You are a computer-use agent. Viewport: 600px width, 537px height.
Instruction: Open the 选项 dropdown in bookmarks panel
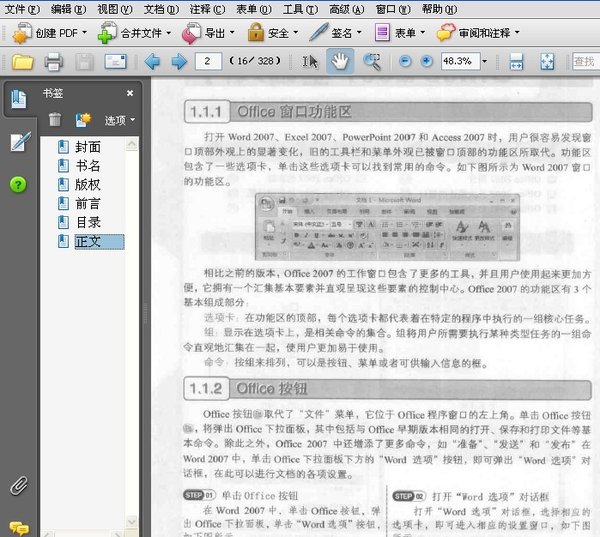[120, 120]
